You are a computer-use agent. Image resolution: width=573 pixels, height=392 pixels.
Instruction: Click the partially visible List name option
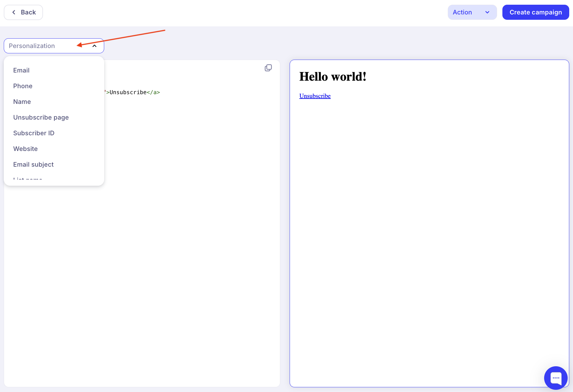tap(28, 179)
